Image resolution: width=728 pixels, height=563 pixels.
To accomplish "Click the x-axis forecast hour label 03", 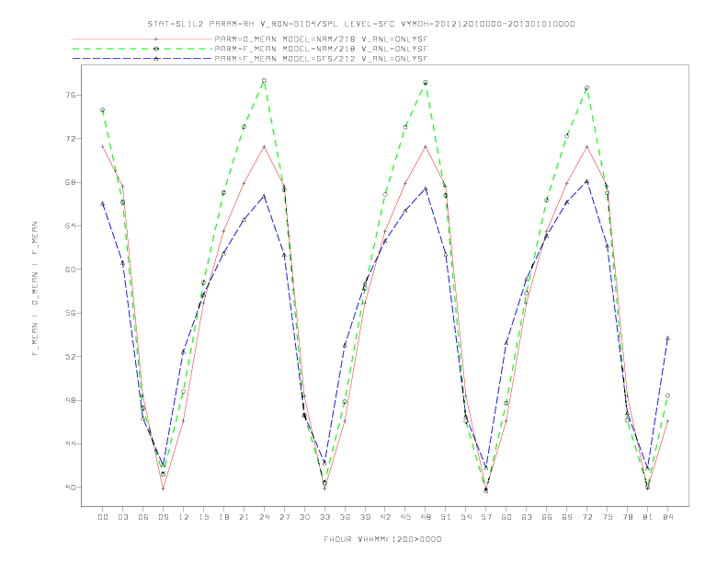I will click(x=122, y=517).
